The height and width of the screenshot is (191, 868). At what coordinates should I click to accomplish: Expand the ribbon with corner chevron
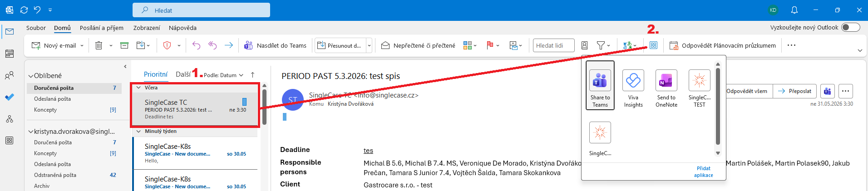click(x=860, y=50)
